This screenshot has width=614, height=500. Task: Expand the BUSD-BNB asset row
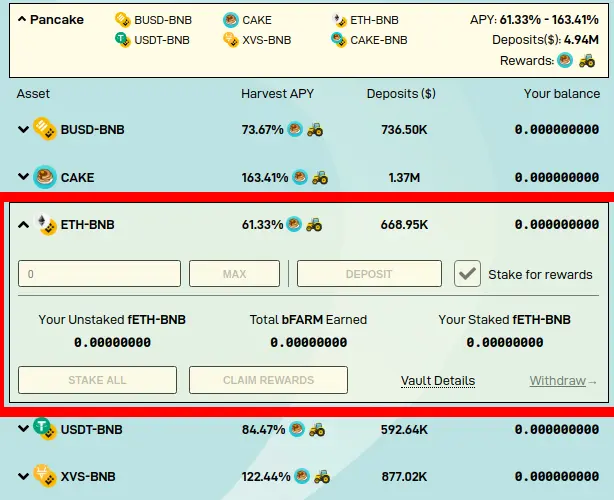coord(23,129)
